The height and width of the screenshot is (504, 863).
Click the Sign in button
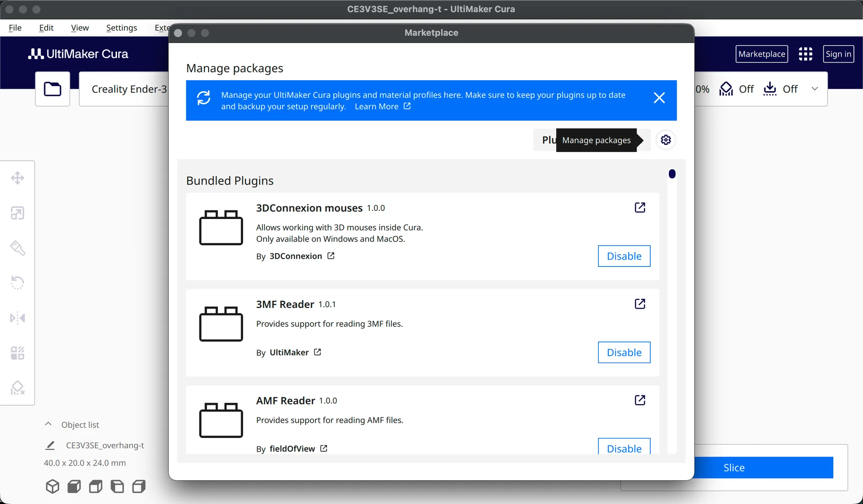click(x=838, y=54)
